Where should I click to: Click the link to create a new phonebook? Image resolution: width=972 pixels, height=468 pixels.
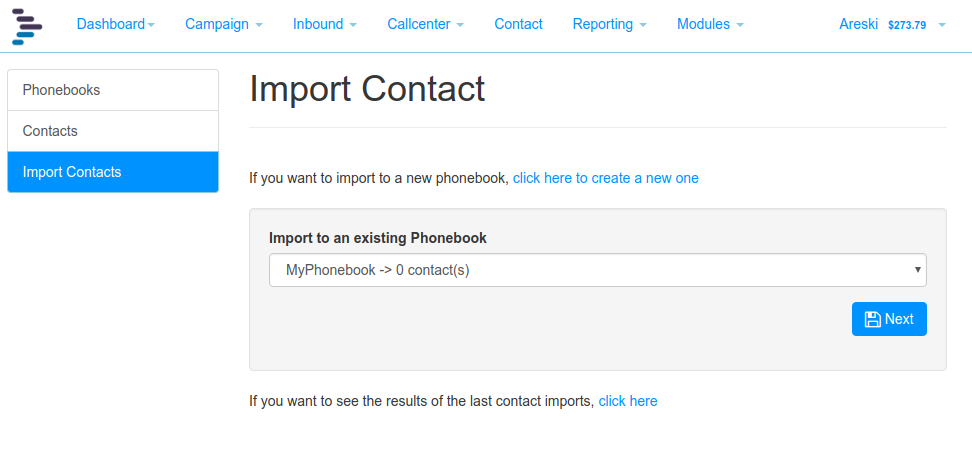tap(606, 179)
